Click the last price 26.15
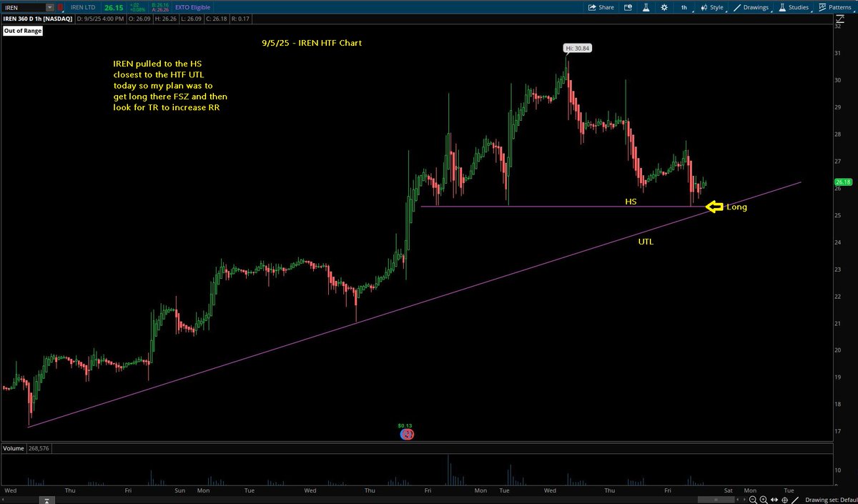This screenshot has height=504, width=858. [x=114, y=8]
